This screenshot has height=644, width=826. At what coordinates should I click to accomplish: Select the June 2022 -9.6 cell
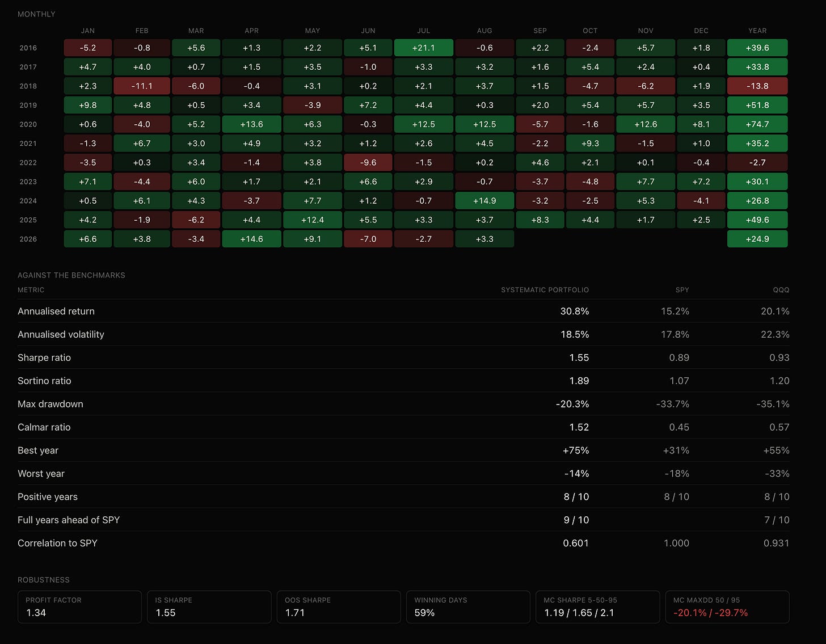[x=368, y=162]
